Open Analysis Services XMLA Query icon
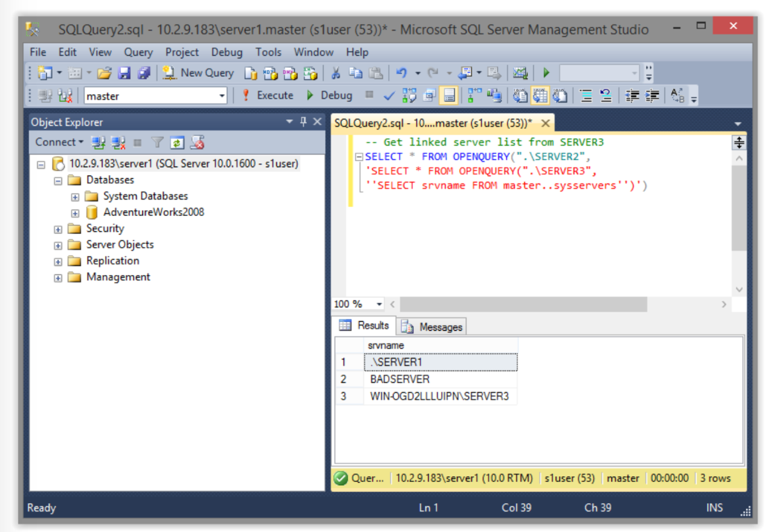This screenshot has width=769, height=532. pos(311,73)
